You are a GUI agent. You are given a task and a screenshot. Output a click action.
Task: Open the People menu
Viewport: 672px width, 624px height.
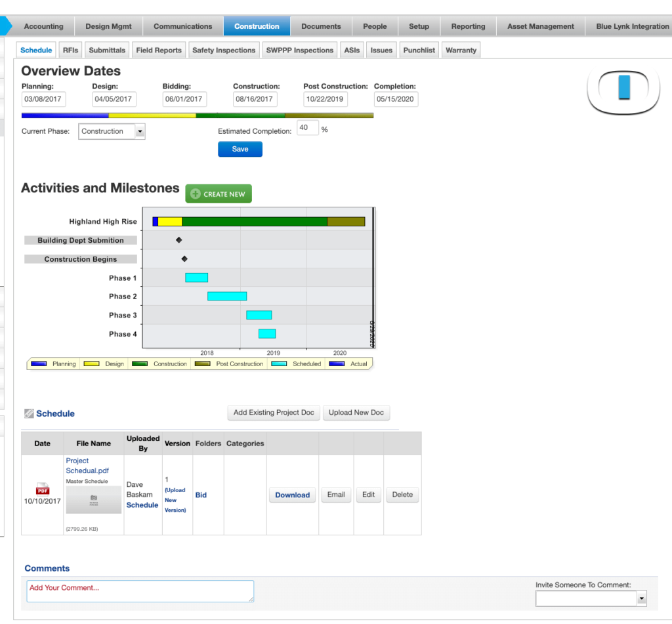point(375,26)
